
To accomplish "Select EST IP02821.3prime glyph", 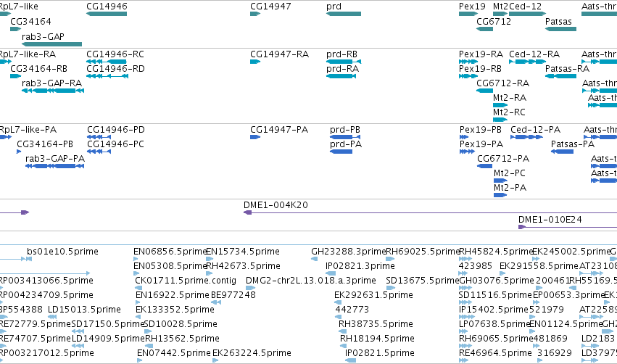I will pos(331,273).
